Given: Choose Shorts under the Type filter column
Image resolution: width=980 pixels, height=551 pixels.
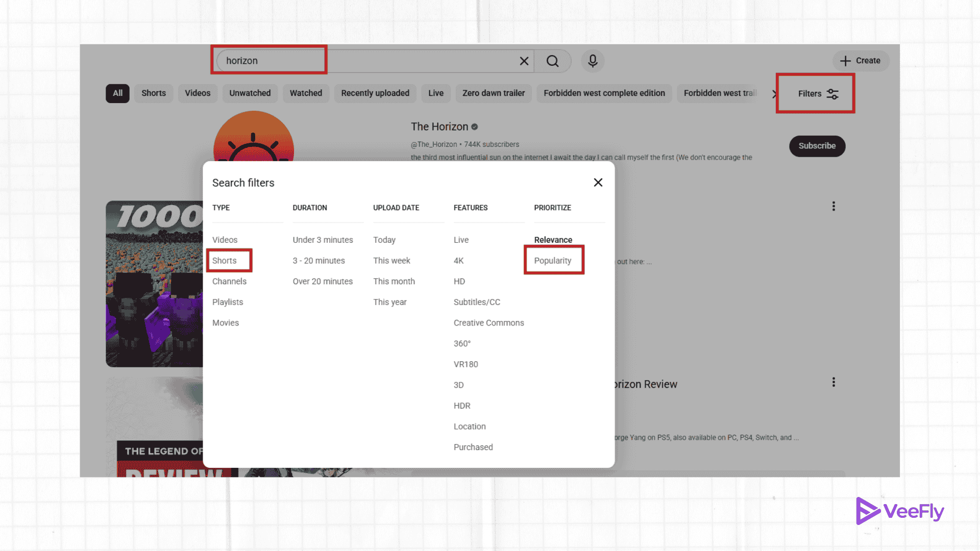Looking at the screenshot, I should (x=225, y=261).
